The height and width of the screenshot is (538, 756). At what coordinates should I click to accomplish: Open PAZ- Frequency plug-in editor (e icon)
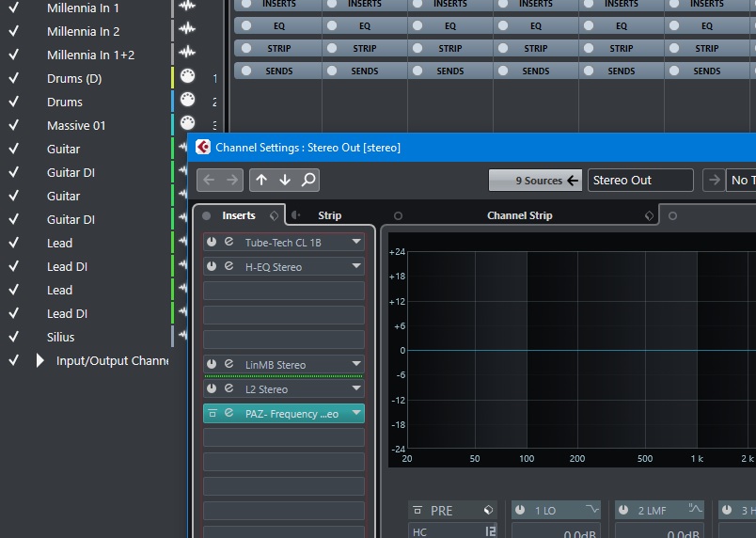pyautogui.click(x=229, y=413)
